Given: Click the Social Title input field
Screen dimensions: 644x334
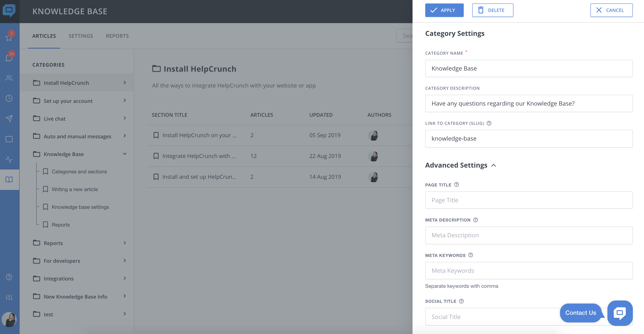Looking at the screenshot, I should (492, 316).
